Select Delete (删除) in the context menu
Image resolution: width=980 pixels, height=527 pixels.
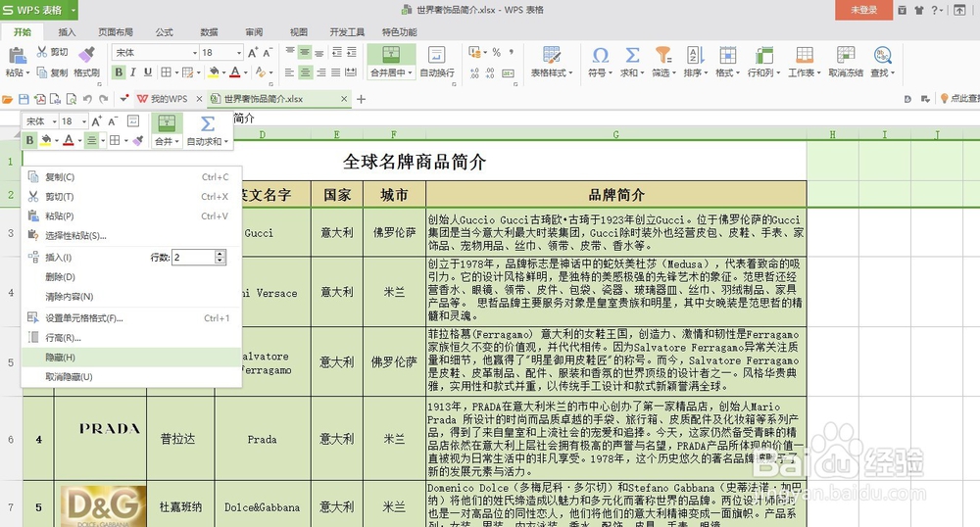pyautogui.click(x=131, y=276)
